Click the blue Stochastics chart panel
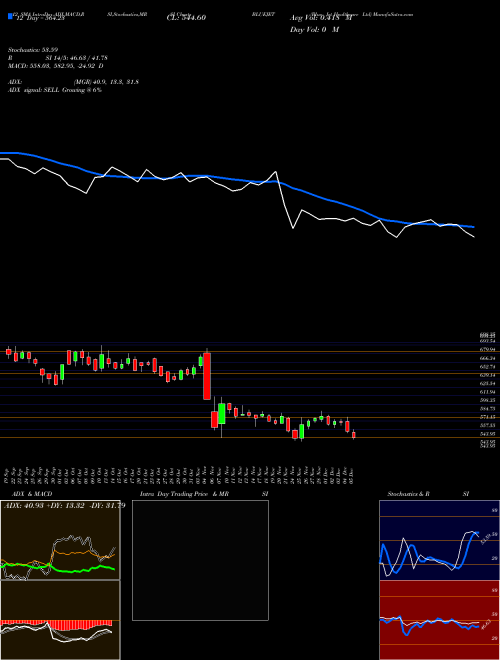 [439, 540]
